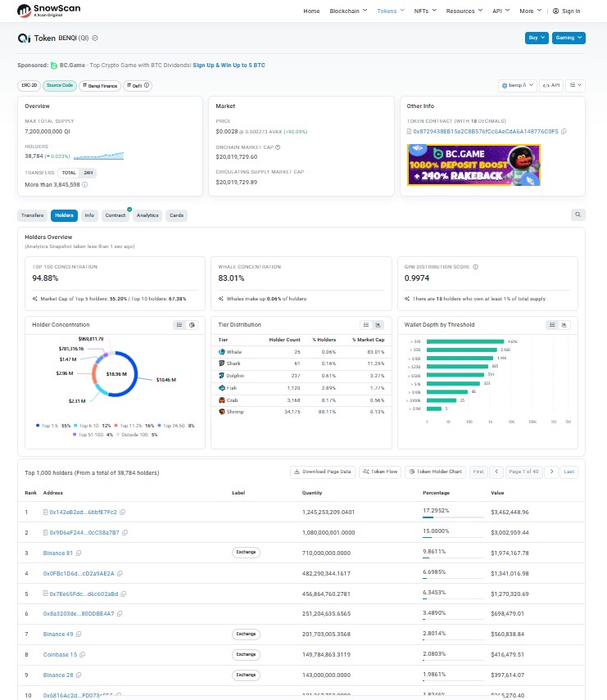Click the transfers count info icon

click(85, 185)
